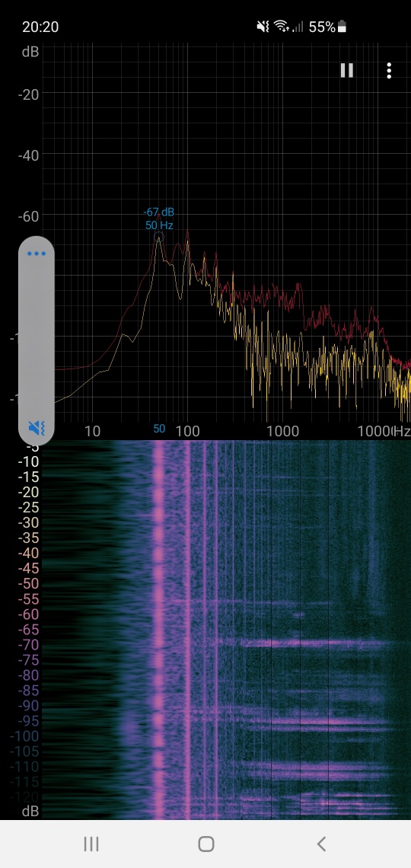Tap the -70 spectrogram scale label

pyautogui.click(x=27, y=644)
